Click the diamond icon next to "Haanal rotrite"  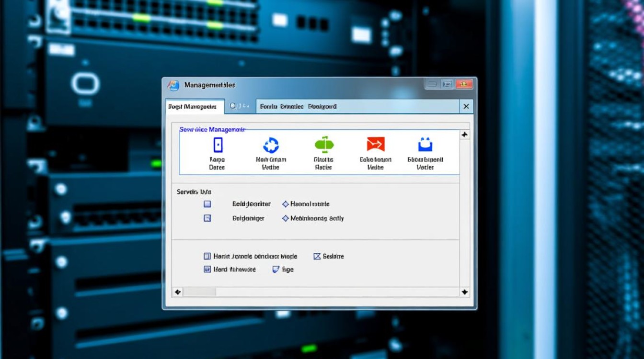click(286, 204)
